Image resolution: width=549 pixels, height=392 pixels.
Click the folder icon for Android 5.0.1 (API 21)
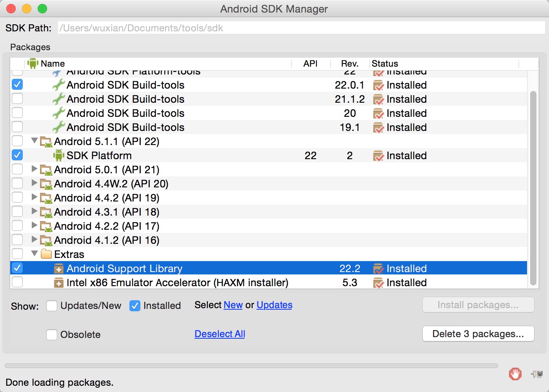tap(46, 170)
